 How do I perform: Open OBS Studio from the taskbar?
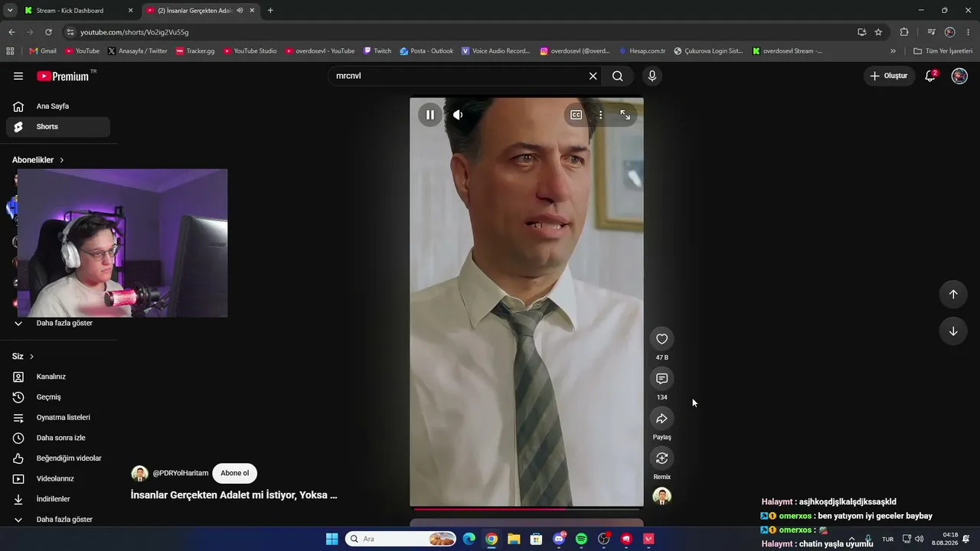(x=604, y=540)
